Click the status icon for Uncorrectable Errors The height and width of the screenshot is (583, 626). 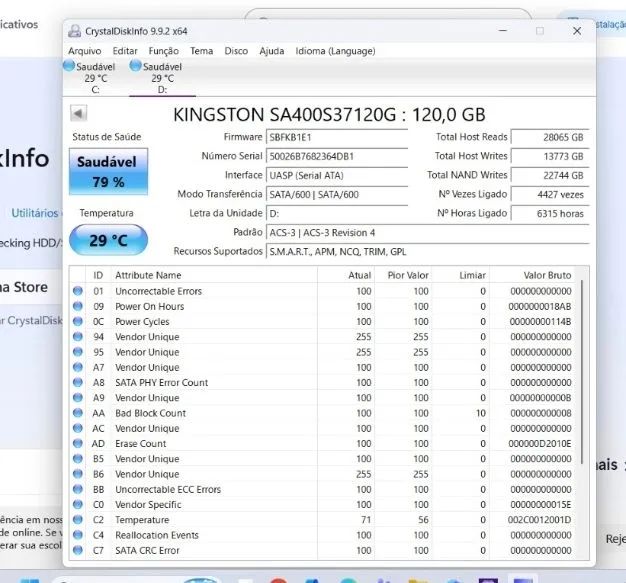click(78, 291)
